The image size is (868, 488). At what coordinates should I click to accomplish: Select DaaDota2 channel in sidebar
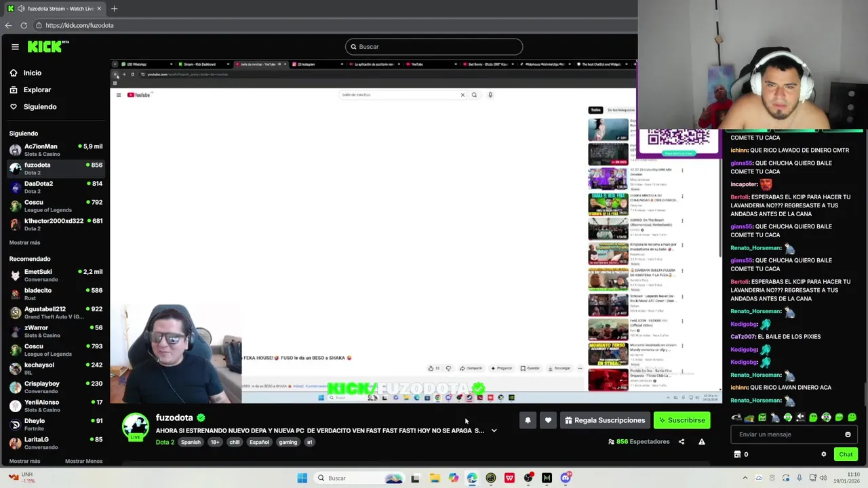[56, 187]
